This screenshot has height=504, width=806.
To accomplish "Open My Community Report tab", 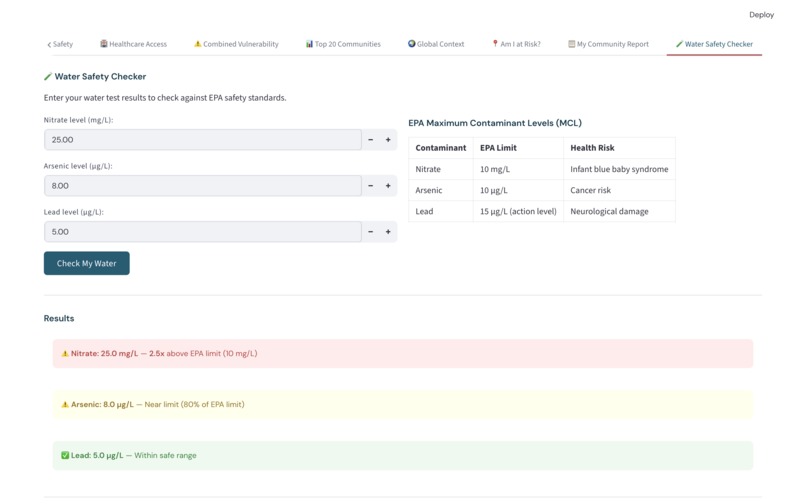I will click(608, 44).
